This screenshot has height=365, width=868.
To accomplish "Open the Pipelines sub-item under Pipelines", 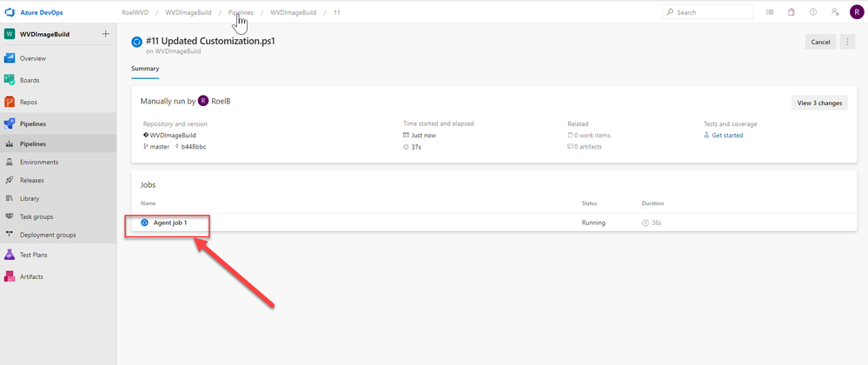I will [58, 144].
